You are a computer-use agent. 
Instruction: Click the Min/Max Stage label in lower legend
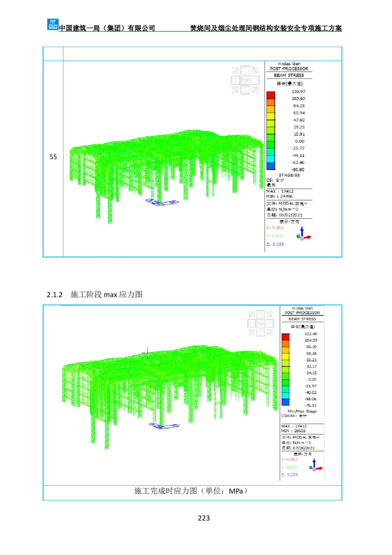(302, 411)
